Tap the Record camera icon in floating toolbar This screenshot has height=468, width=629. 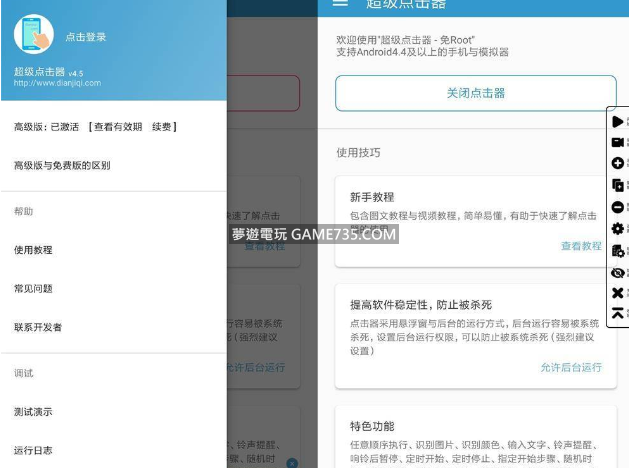(x=618, y=142)
